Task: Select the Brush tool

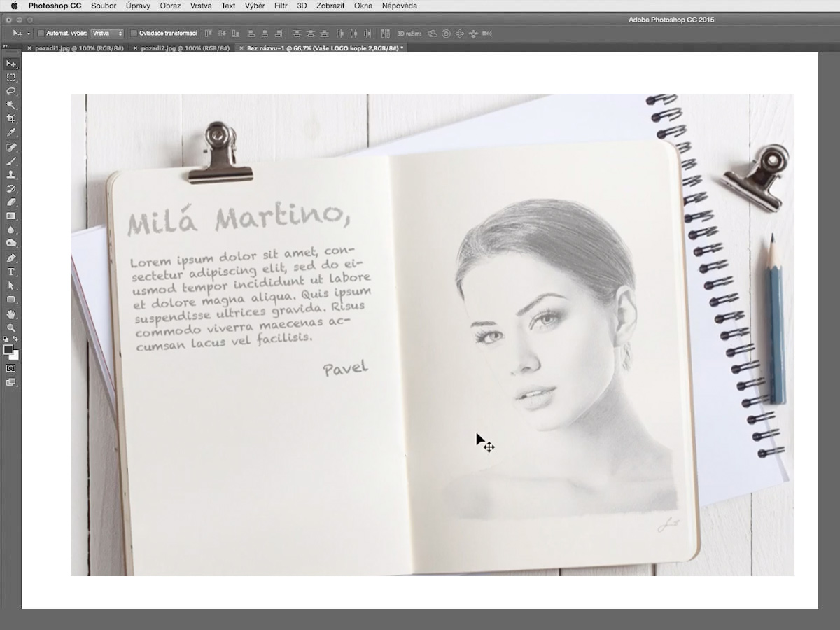Action: point(11,161)
